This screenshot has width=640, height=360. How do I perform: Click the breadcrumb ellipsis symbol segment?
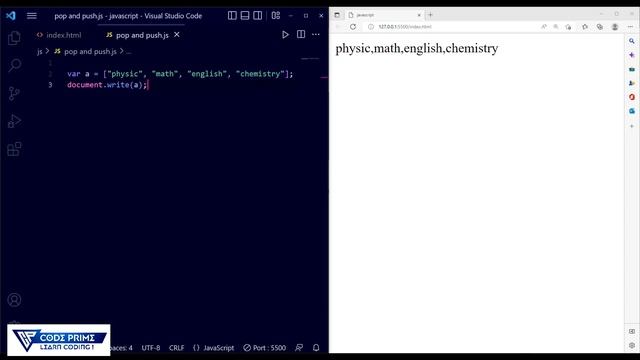point(129,52)
